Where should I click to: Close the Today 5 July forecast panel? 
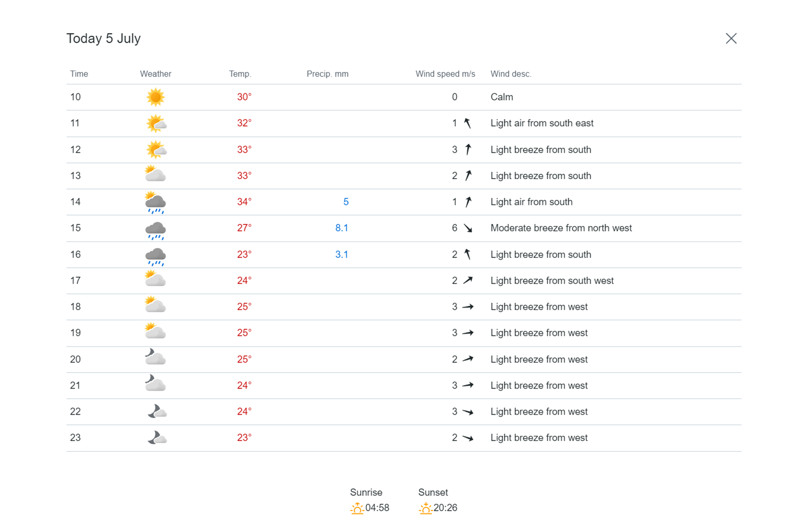tap(731, 39)
